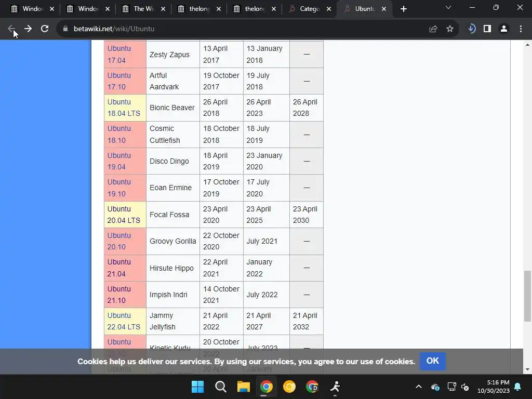
Task: Bookmark this page with the star icon
Action: [x=450, y=29]
